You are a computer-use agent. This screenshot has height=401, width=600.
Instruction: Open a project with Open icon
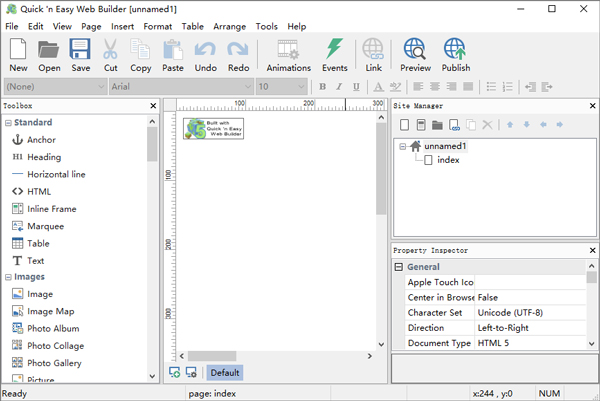coord(49,55)
